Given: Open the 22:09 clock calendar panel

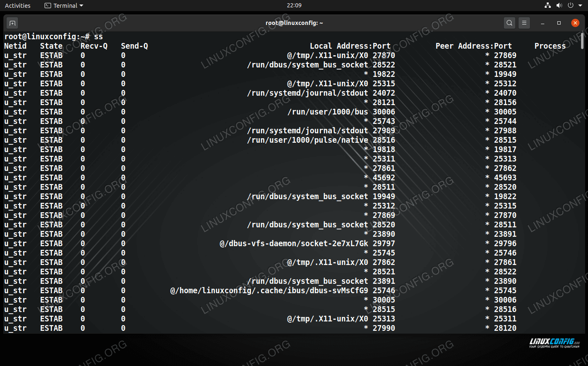Looking at the screenshot, I should click(x=294, y=5).
